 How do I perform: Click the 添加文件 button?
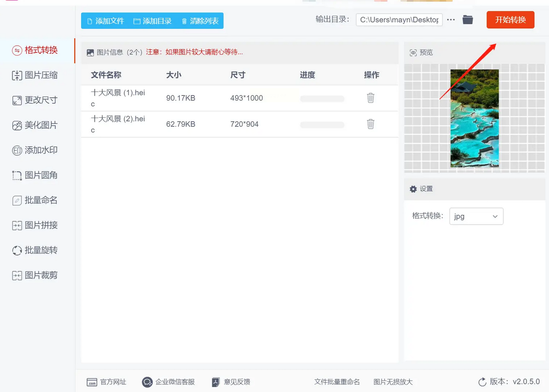click(105, 21)
